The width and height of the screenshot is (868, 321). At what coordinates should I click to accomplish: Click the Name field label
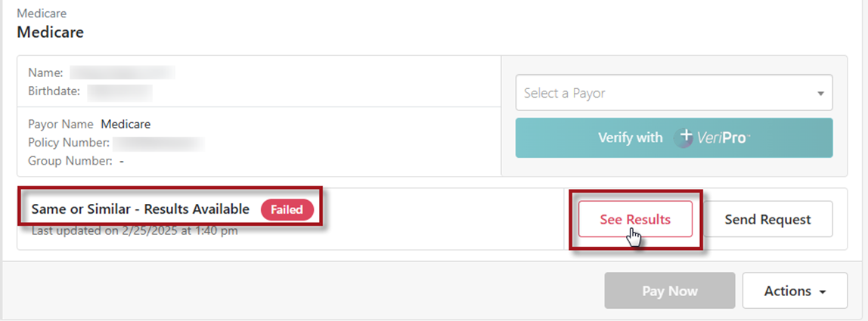tap(45, 73)
